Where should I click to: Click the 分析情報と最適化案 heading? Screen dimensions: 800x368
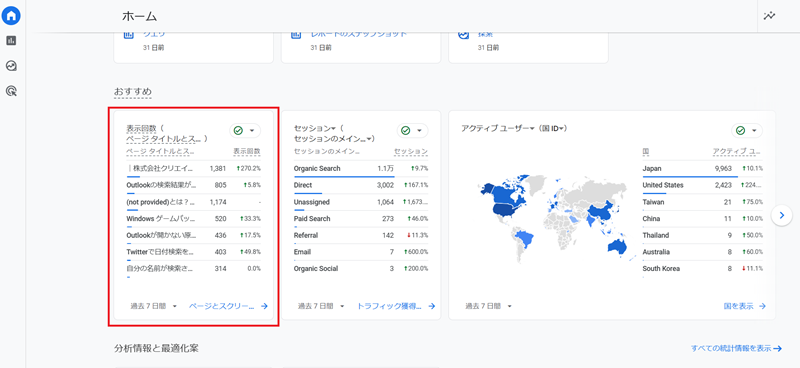(x=156, y=349)
